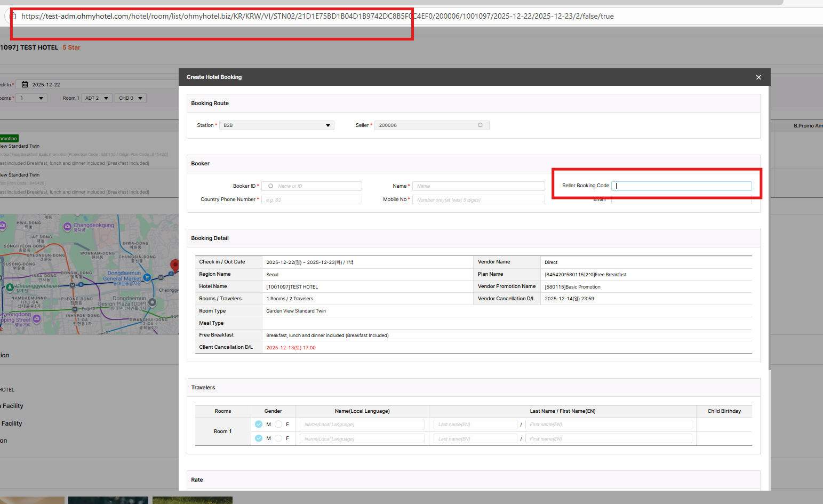Select F gender for second traveler
The width and height of the screenshot is (823, 504).
(278, 438)
